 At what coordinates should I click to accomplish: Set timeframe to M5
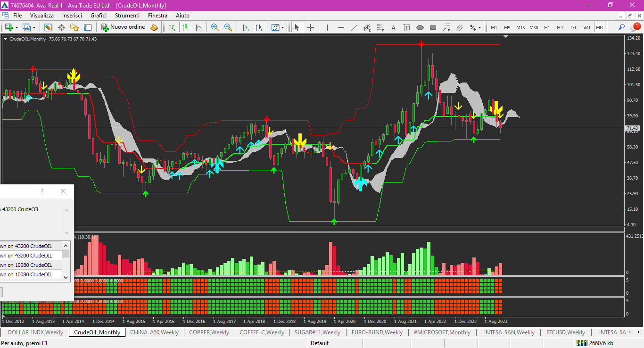pos(507,27)
